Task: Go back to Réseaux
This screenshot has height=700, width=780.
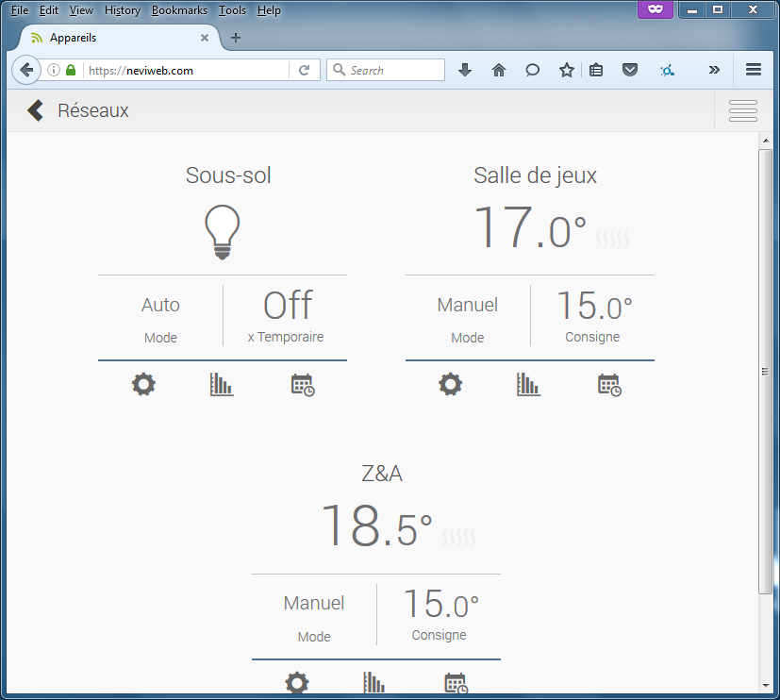Action: pyautogui.click(x=36, y=110)
